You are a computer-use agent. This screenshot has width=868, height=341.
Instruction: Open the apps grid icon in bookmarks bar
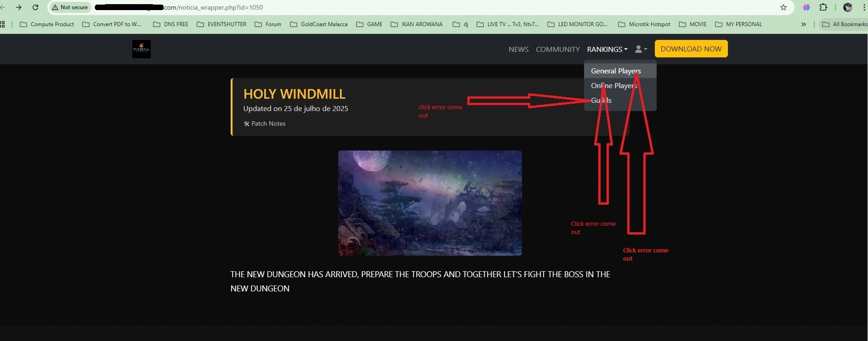(2, 24)
